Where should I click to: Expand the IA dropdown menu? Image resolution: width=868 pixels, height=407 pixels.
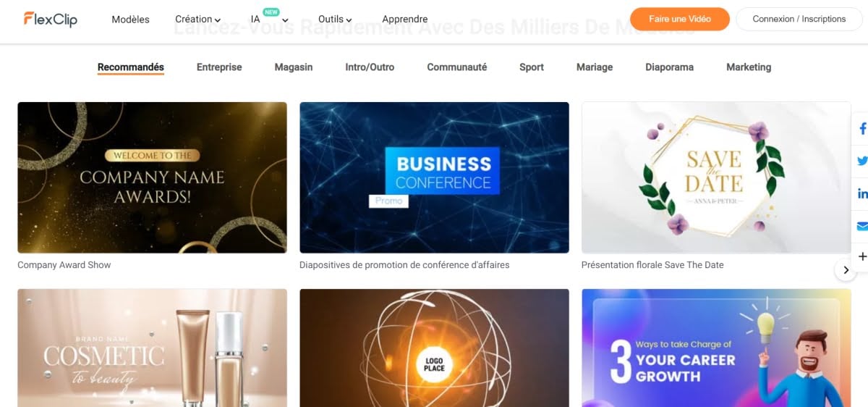click(269, 20)
